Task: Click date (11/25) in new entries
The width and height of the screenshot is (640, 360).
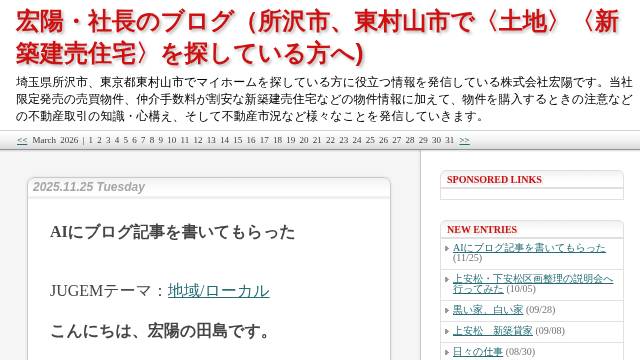Action: (467, 258)
